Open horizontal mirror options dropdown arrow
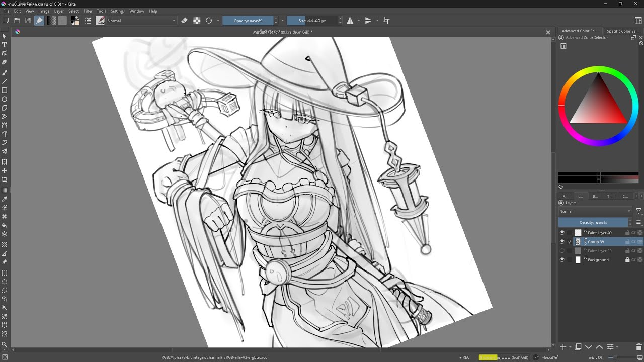This screenshot has height=362, width=644. (x=358, y=21)
